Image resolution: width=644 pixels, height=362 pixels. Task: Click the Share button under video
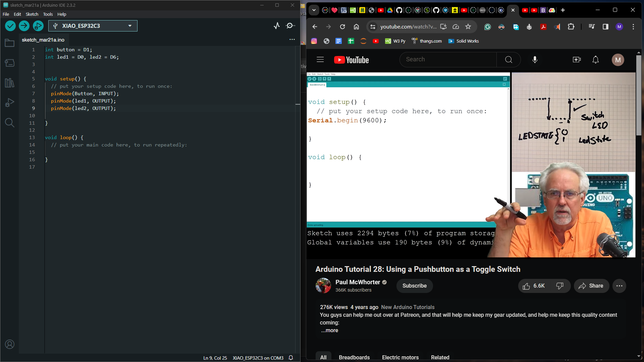pyautogui.click(x=591, y=286)
